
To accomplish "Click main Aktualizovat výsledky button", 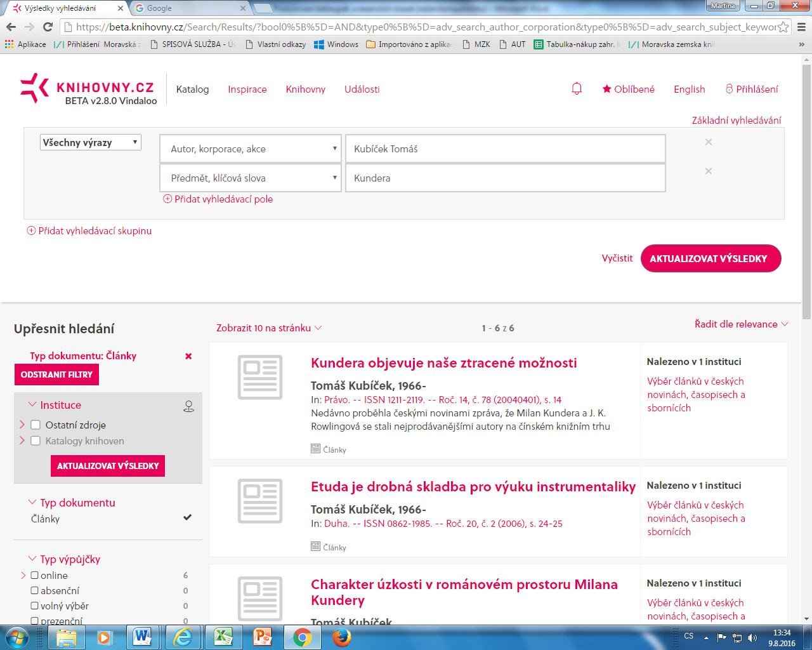I will (x=710, y=258).
